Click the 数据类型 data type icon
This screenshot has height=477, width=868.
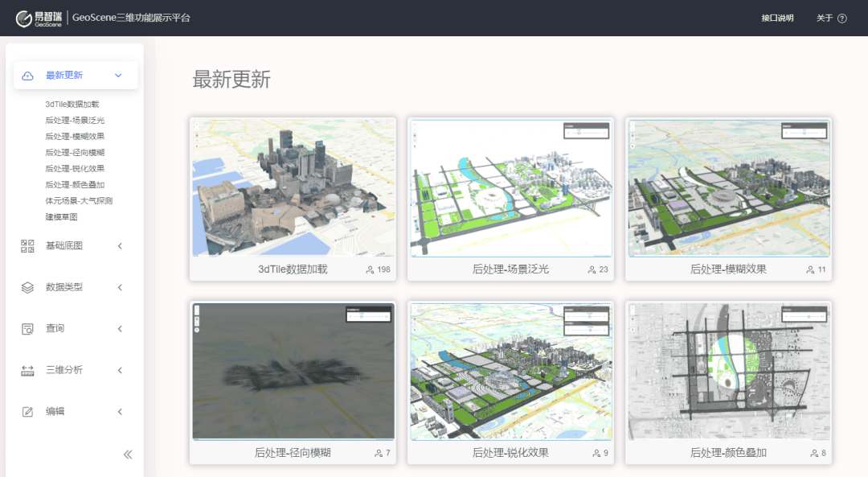[x=25, y=287]
